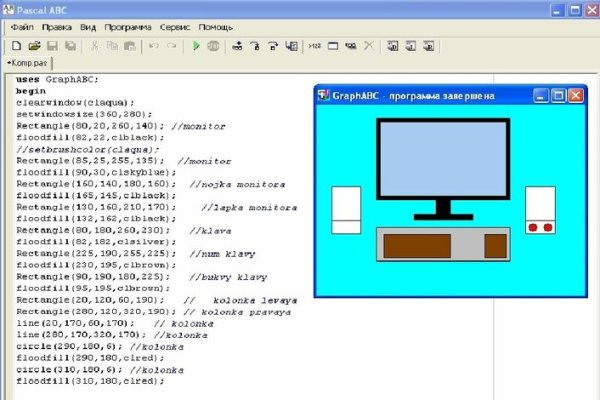Click the Open file folder icon
600x400 pixels.
pyautogui.click(x=34, y=46)
